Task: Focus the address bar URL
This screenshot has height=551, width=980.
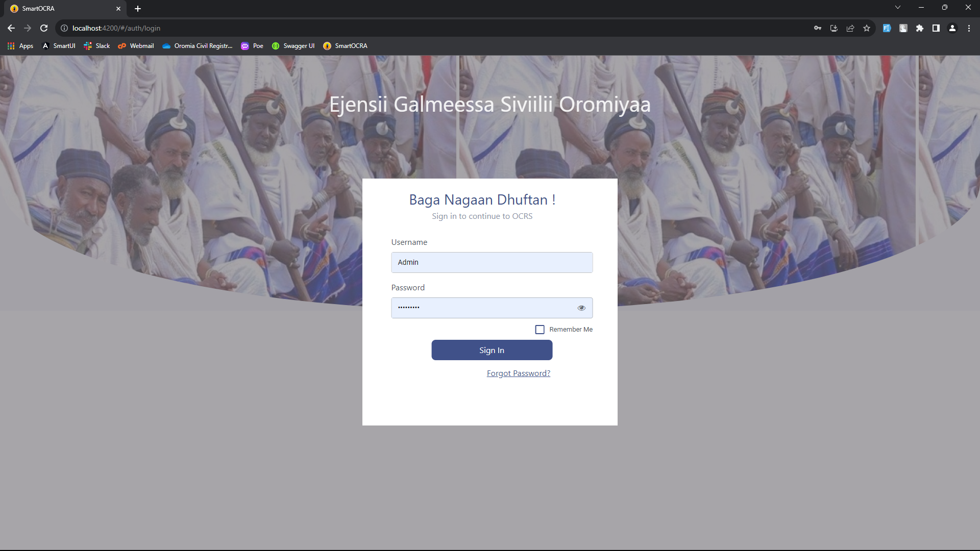Action: pos(116,28)
